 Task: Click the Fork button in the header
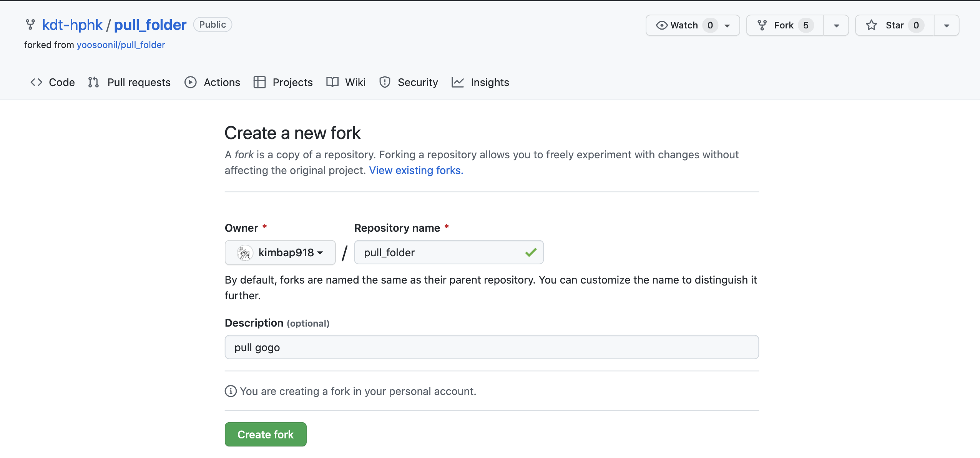pos(785,25)
